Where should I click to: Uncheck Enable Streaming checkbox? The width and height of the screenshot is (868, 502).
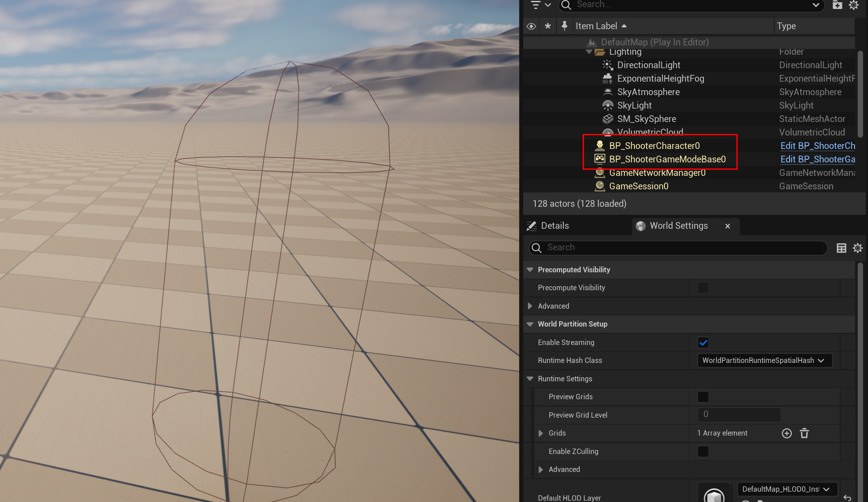point(703,343)
